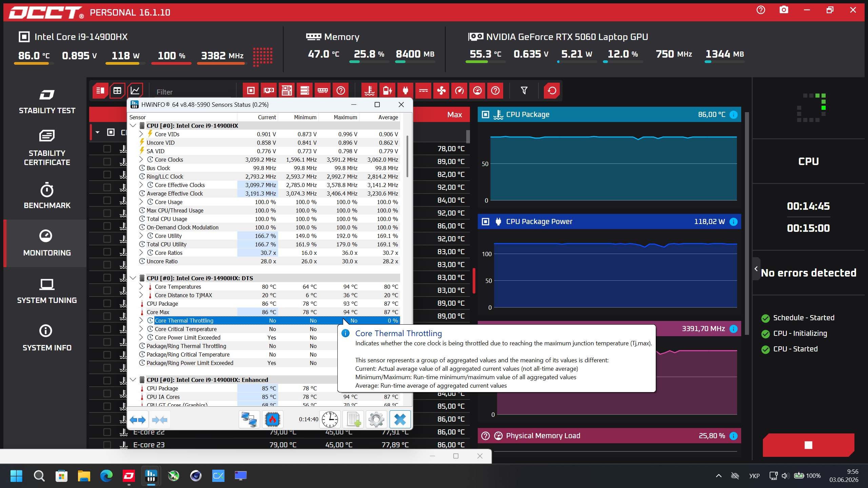868x488 pixels.
Task: Toggle the GPU sensors filter icon
Action: (269, 91)
